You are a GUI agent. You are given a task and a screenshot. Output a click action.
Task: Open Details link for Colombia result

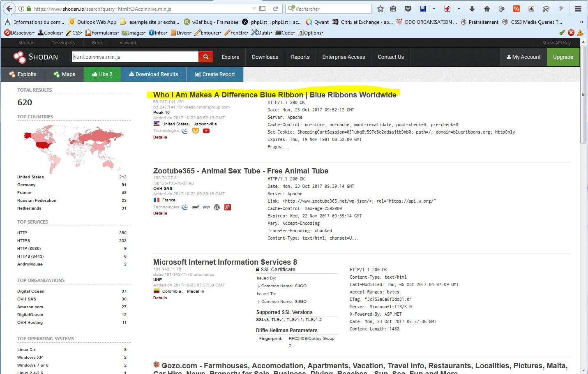pos(160,298)
